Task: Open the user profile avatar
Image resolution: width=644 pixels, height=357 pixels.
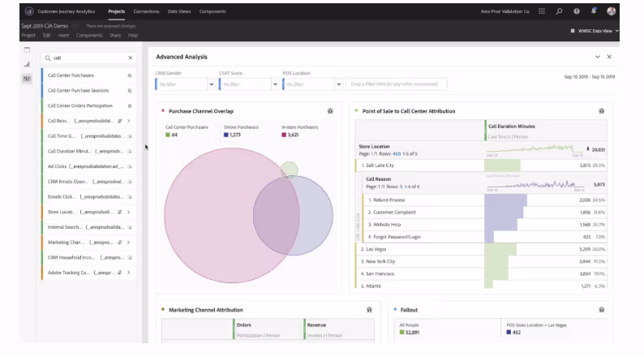Action: (x=611, y=11)
